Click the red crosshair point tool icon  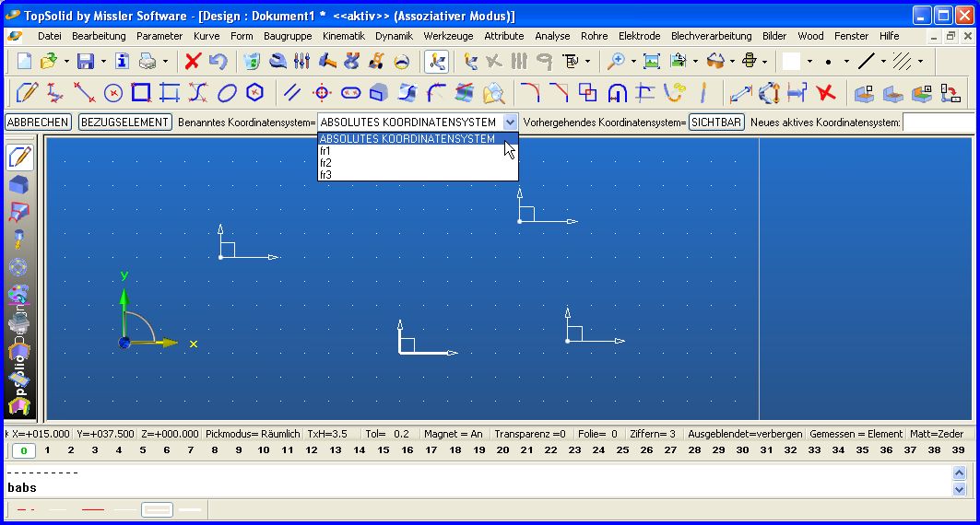322,93
